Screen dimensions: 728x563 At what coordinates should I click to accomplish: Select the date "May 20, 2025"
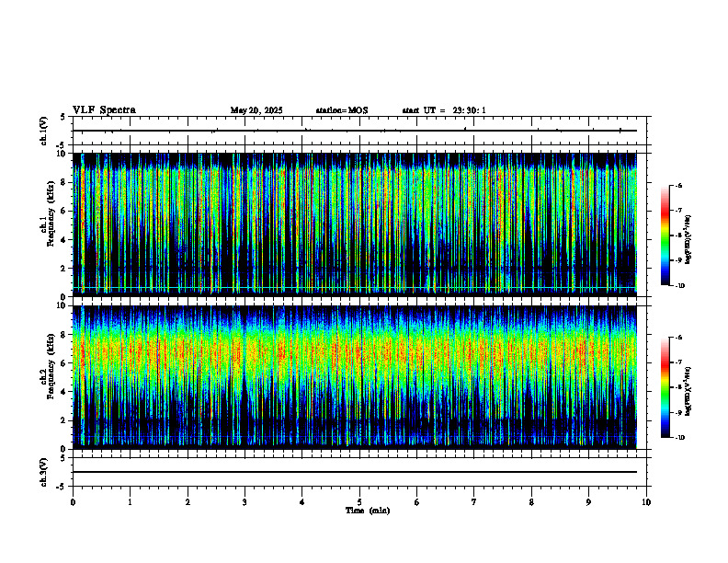[256, 110]
